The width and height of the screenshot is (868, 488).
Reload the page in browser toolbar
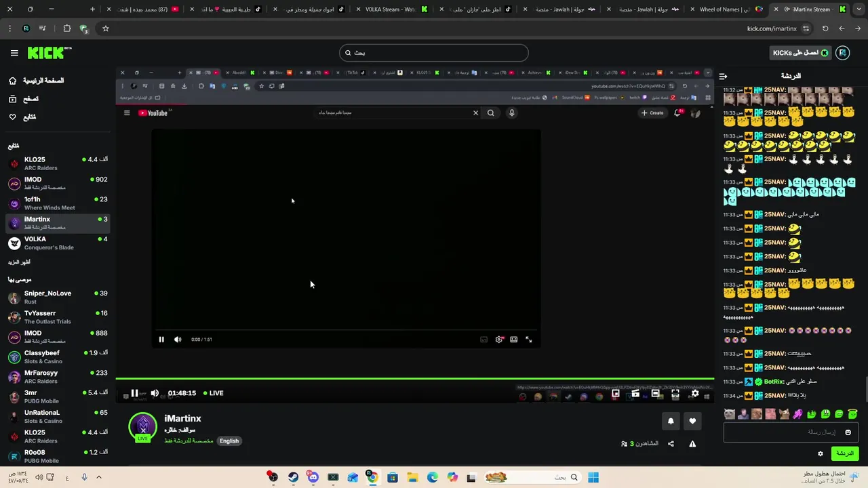click(x=825, y=28)
